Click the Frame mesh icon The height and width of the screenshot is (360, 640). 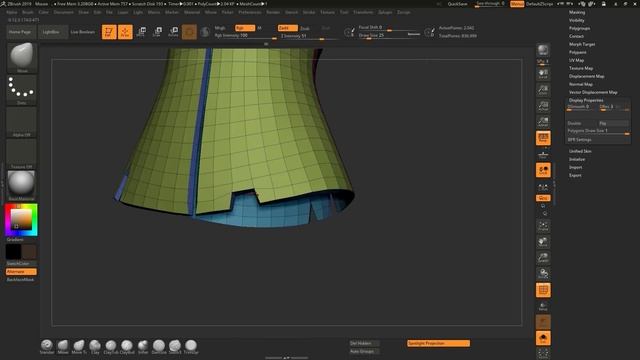tap(543, 226)
